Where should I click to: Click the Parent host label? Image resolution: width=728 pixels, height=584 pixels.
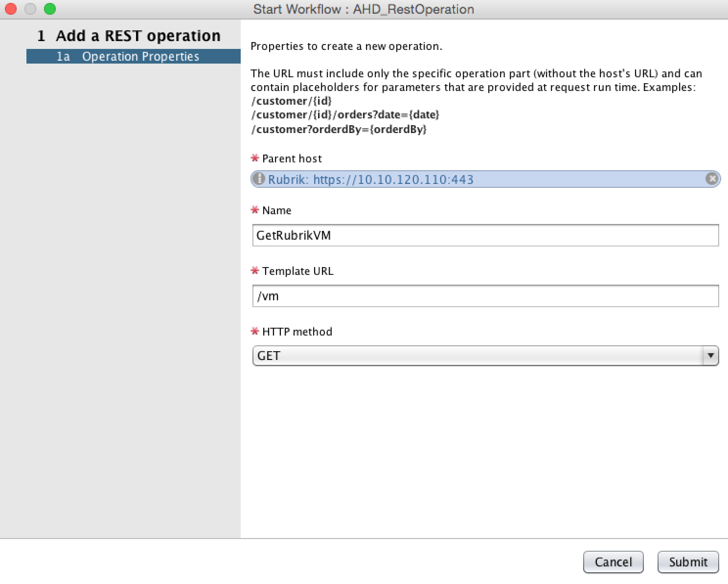pos(292,158)
